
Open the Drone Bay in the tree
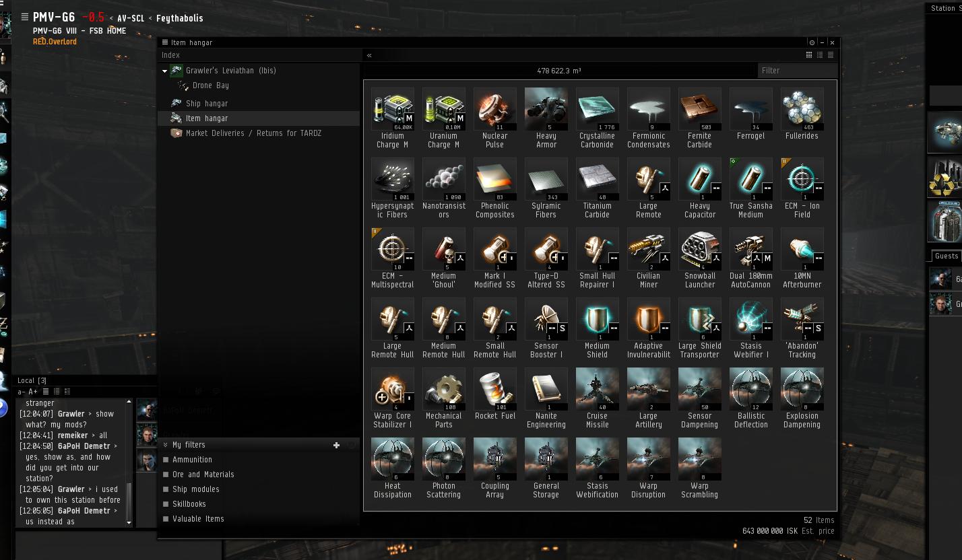tap(210, 85)
